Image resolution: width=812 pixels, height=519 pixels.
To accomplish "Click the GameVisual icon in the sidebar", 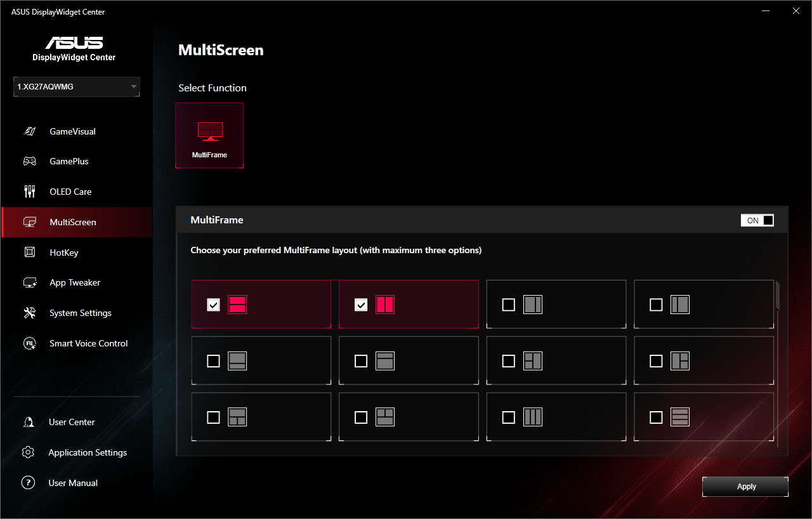I will 29,131.
